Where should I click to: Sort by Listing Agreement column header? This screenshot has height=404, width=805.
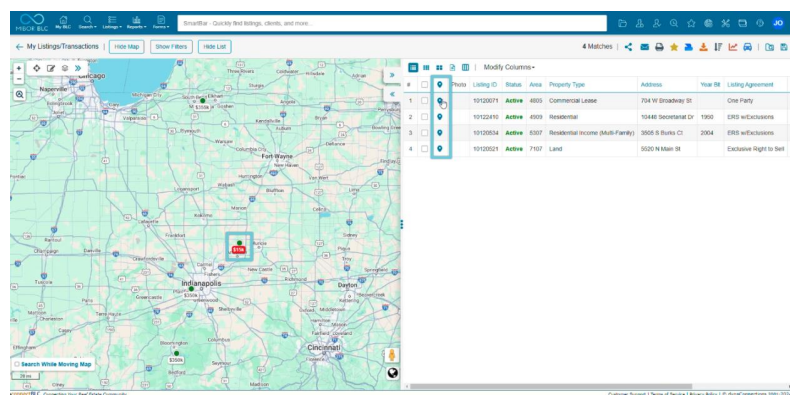coord(750,85)
